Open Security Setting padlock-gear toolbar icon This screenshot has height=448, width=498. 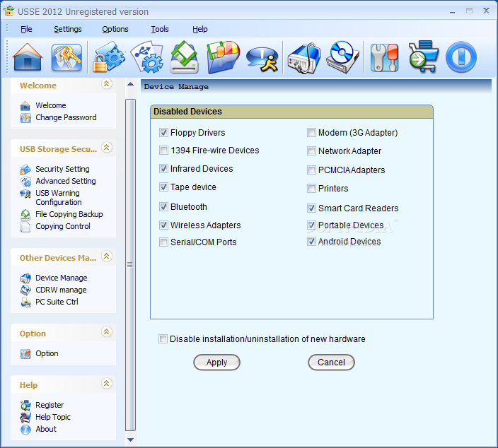tap(109, 57)
